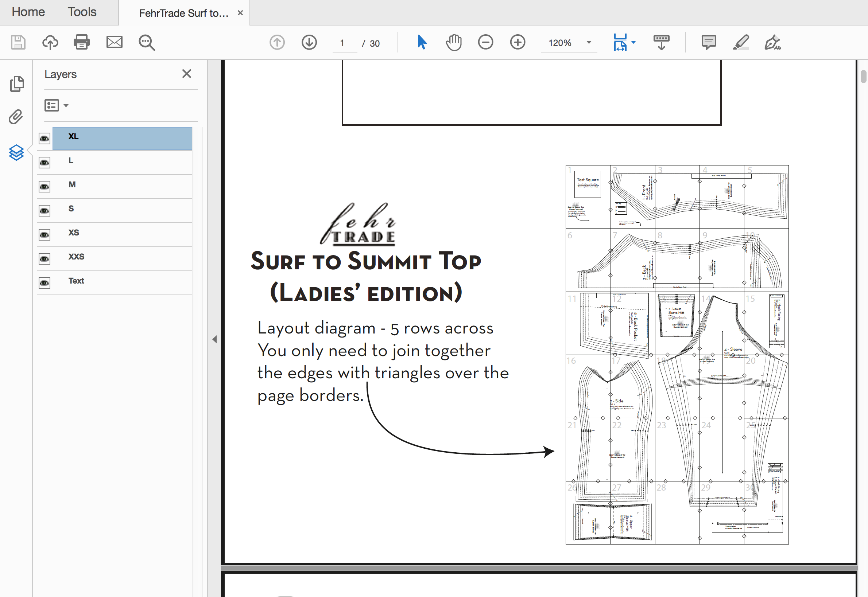The image size is (868, 597).
Task: Select the arrow selection tool
Action: (422, 42)
